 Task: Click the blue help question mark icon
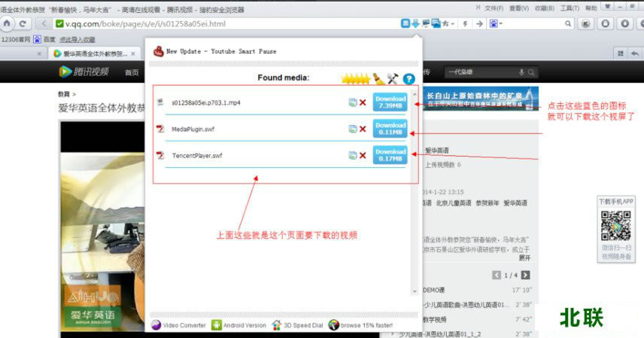click(x=409, y=78)
